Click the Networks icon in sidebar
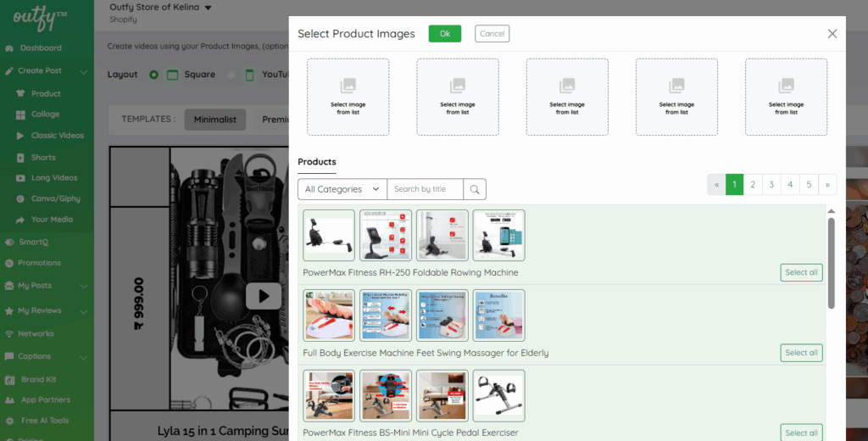This screenshot has width=868, height=441. 9,334
